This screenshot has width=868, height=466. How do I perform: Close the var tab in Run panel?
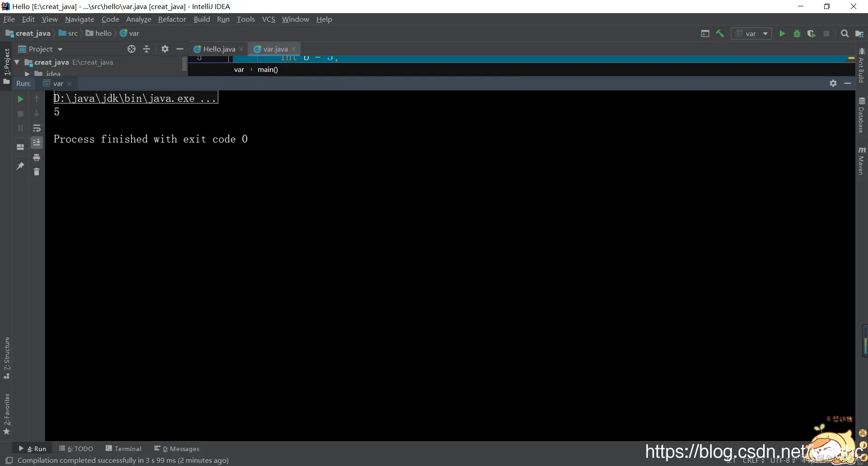(69, 84)
